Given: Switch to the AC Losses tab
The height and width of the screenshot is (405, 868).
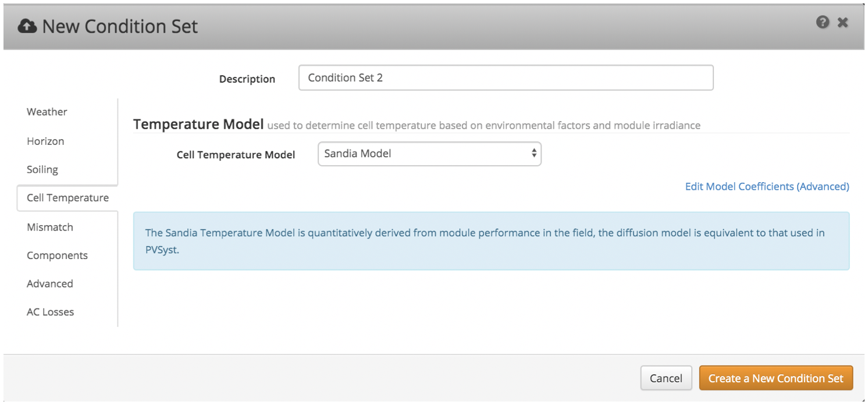Looking at the screenshot, I should point(51,312).
